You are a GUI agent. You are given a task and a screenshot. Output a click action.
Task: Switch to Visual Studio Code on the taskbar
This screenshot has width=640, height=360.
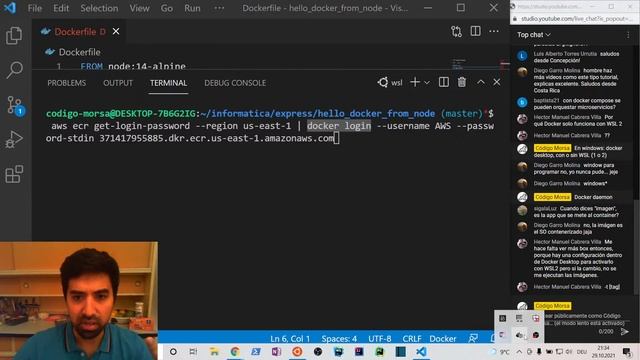421,351
